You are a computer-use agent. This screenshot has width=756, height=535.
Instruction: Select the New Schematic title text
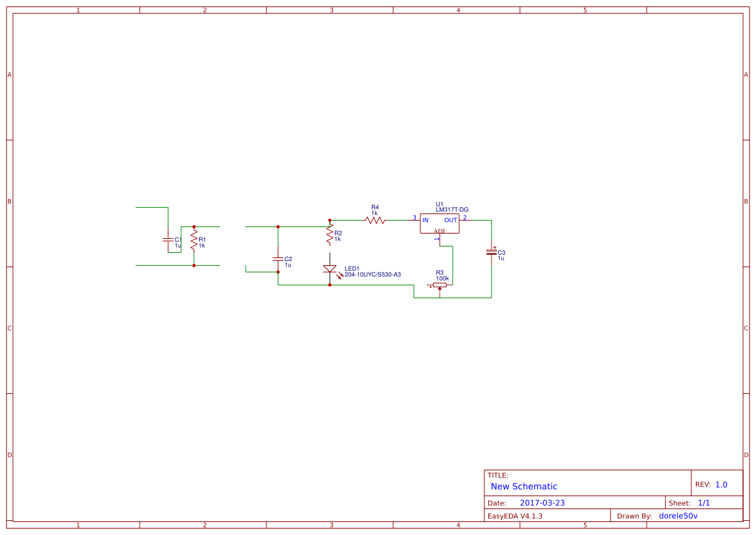524,486
